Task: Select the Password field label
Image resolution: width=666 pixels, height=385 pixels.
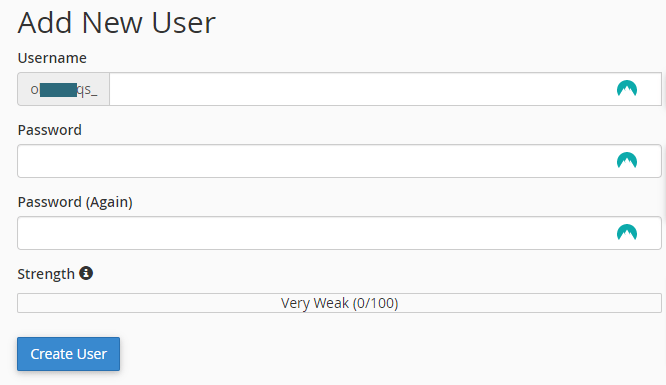Action: tap(50, 130)
